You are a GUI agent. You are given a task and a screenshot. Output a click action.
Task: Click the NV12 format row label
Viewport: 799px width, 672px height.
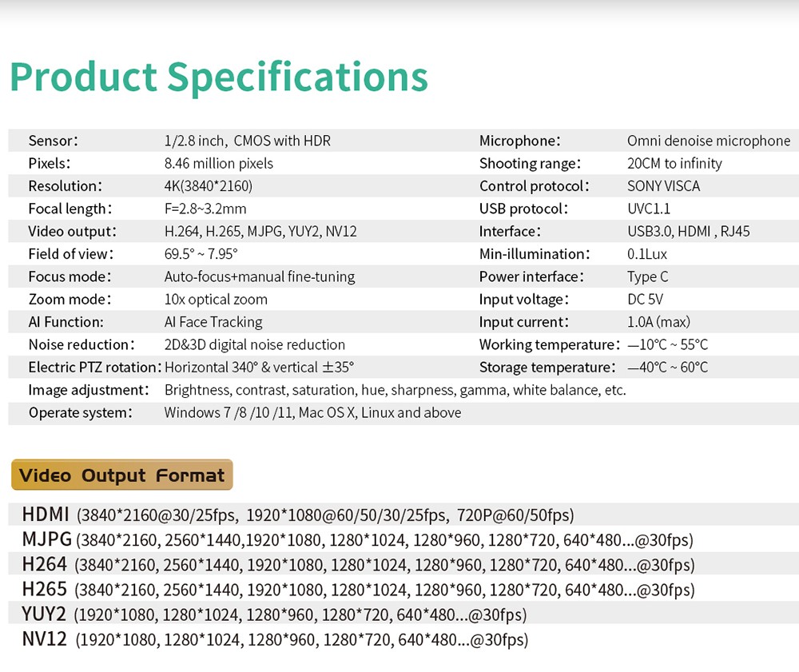coord(45,639)
